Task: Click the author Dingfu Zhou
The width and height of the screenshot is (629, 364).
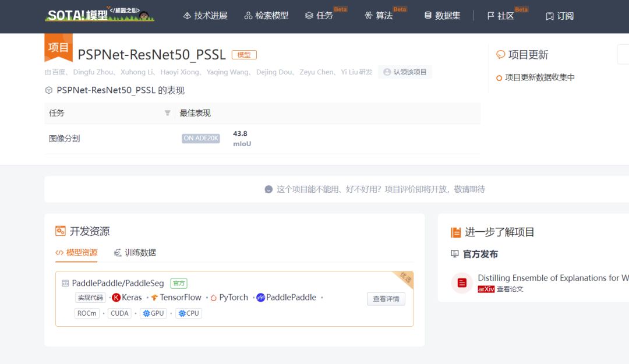Action: coord(93,72)
